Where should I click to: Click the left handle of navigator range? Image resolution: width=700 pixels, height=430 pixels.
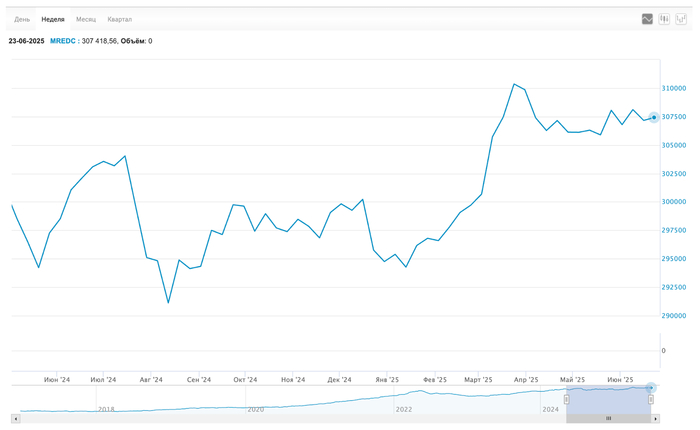click(566, 399)
